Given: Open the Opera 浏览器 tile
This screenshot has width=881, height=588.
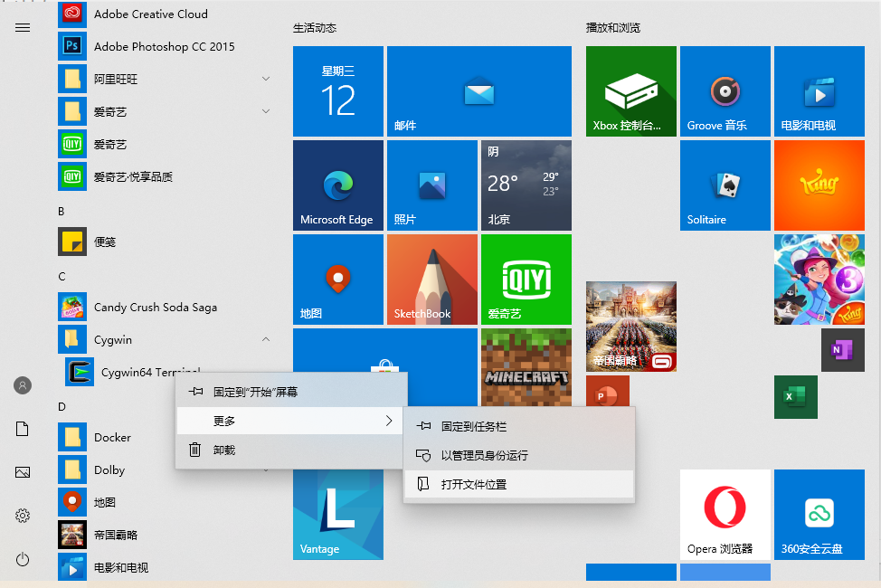Looking at the screenshot, I should [x=725, y=515].
